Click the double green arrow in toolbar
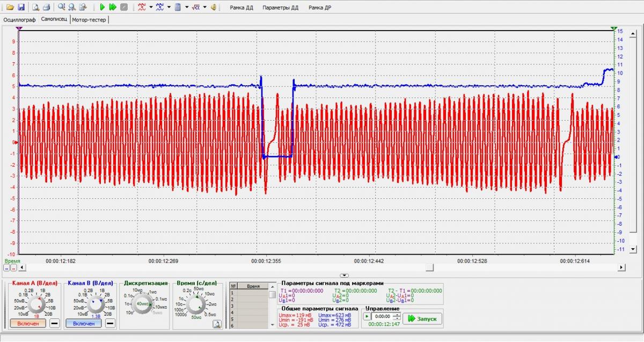 113,8
